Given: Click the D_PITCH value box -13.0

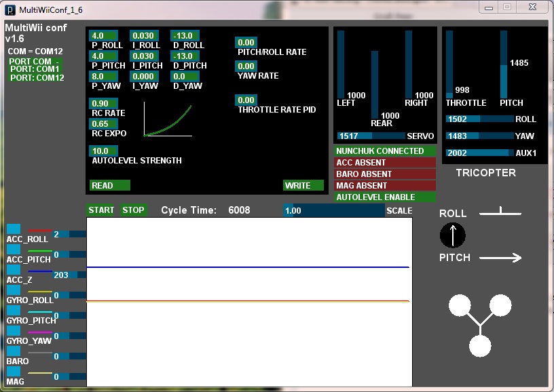Looking at the screenshot, I should pos(185,56).
